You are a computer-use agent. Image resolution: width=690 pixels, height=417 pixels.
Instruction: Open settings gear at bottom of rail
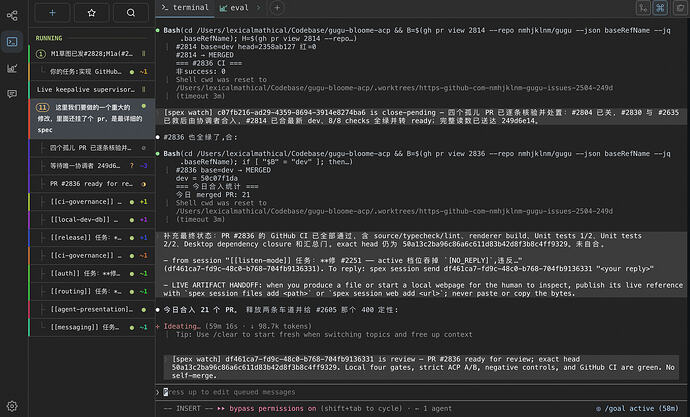[x=12, y=406]
